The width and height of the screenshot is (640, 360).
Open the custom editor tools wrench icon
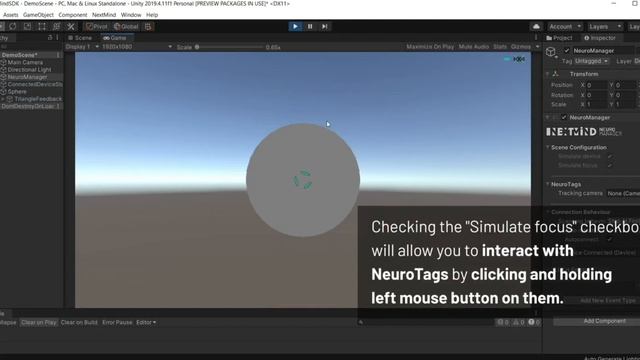click(71, 27)
